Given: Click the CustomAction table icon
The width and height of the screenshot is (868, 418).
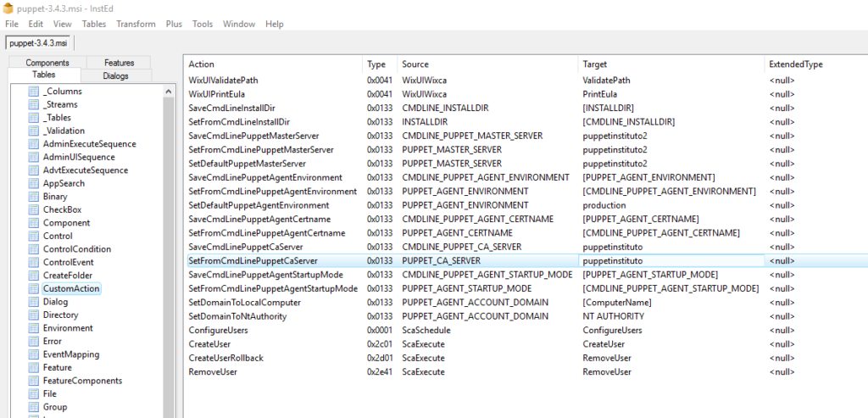Looking at the screenshot, I should [34, 288].
